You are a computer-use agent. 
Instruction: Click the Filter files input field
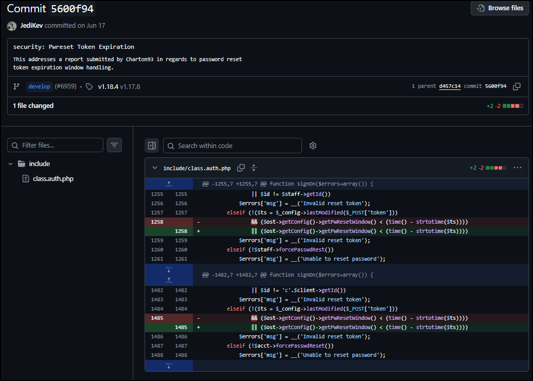coord(55,145)
